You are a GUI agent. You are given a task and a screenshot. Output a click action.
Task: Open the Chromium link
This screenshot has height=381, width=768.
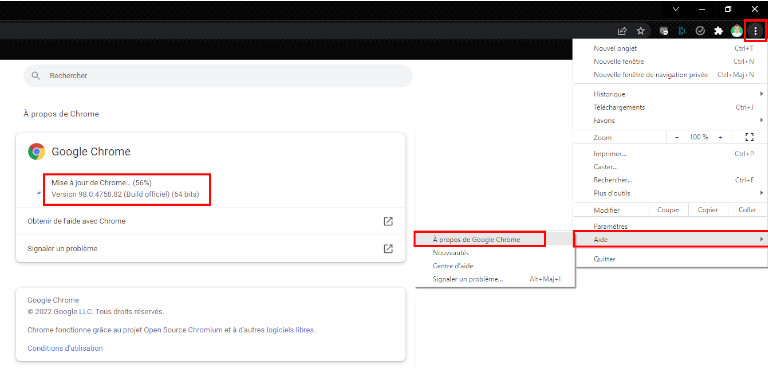tap(205, 330)
